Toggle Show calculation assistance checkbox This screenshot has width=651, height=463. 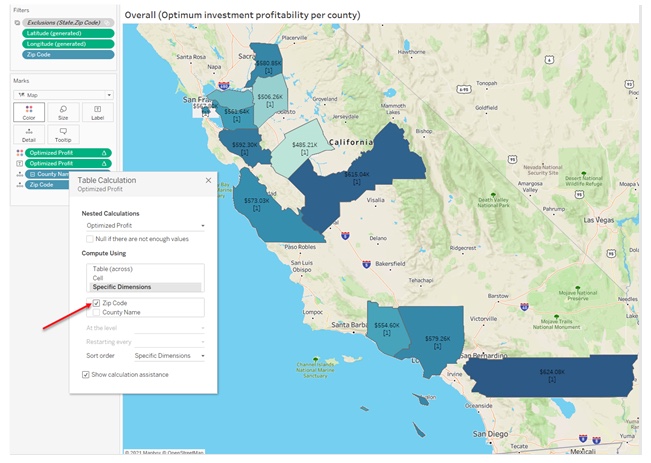[86, 374]
